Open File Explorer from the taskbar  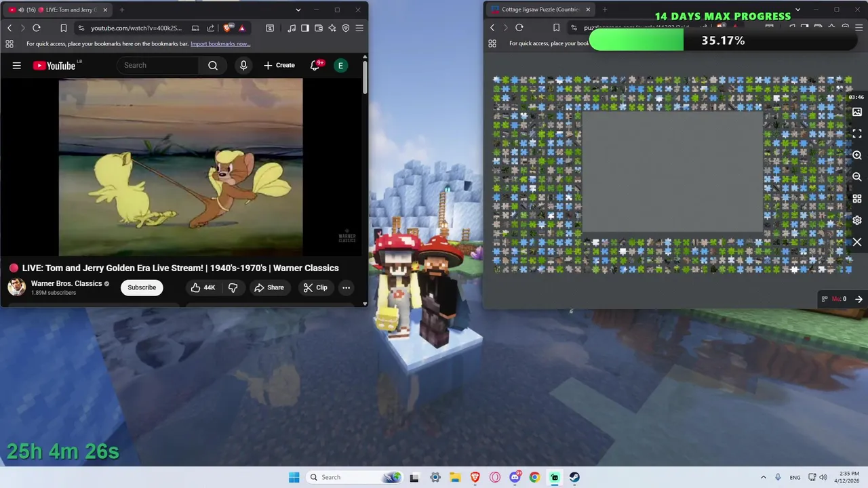(455, 477)
